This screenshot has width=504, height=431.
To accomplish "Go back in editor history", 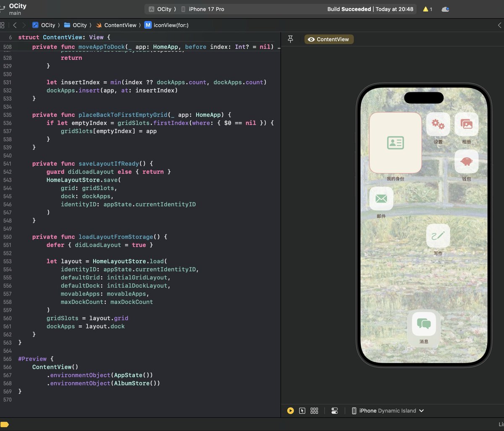I will pos(15,25).
